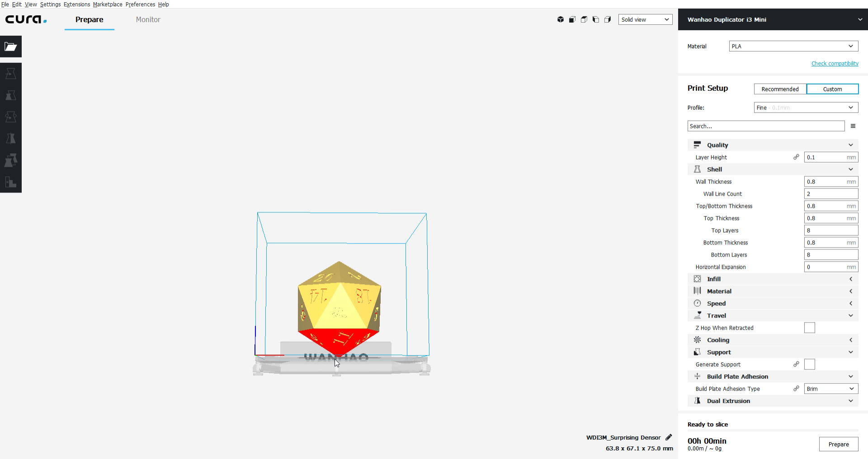The height and width of the screenshot is (459, 868).
Task: Select the Support Blocker tool
Action: coord(11,182)
